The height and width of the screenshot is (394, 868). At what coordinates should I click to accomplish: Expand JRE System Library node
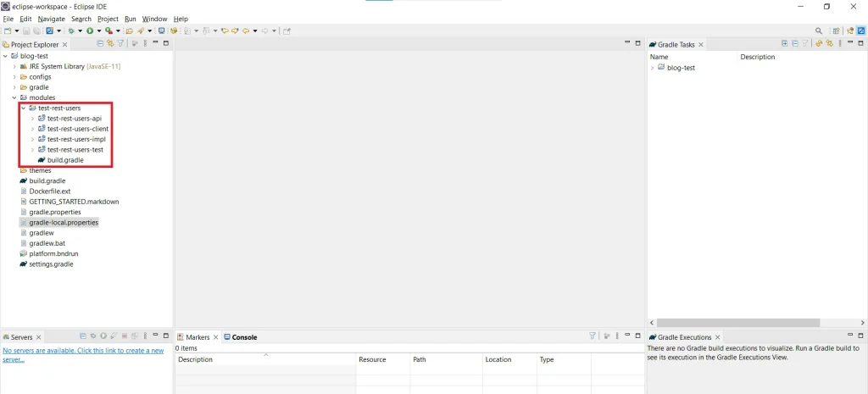15,66
